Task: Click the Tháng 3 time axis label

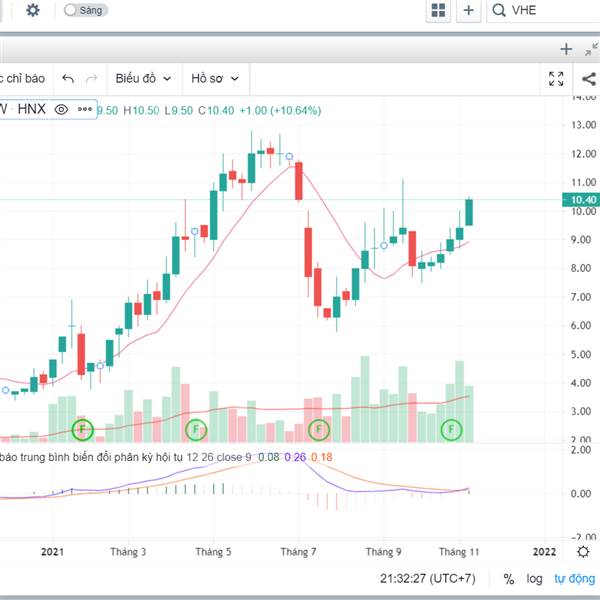Action: pos(128,551)
